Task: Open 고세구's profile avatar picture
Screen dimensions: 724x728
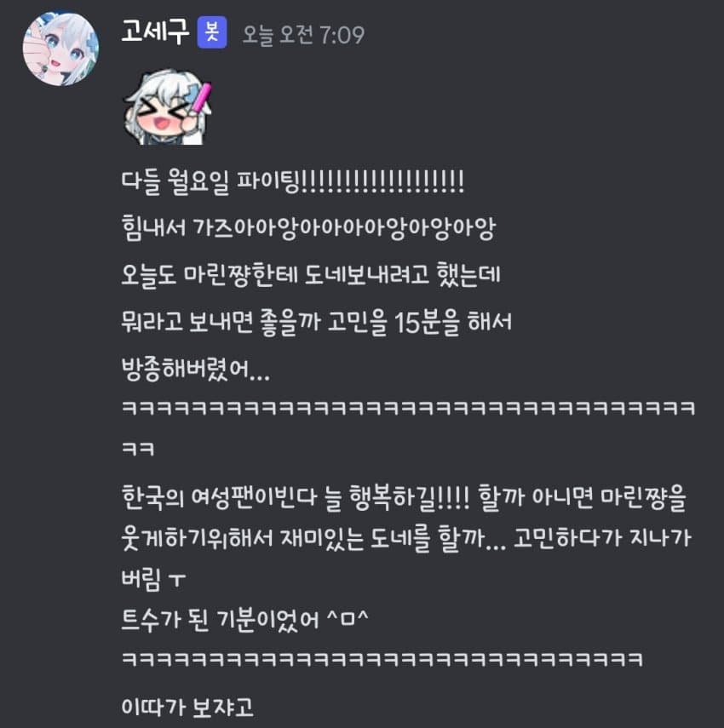Action: pos(60,49)
